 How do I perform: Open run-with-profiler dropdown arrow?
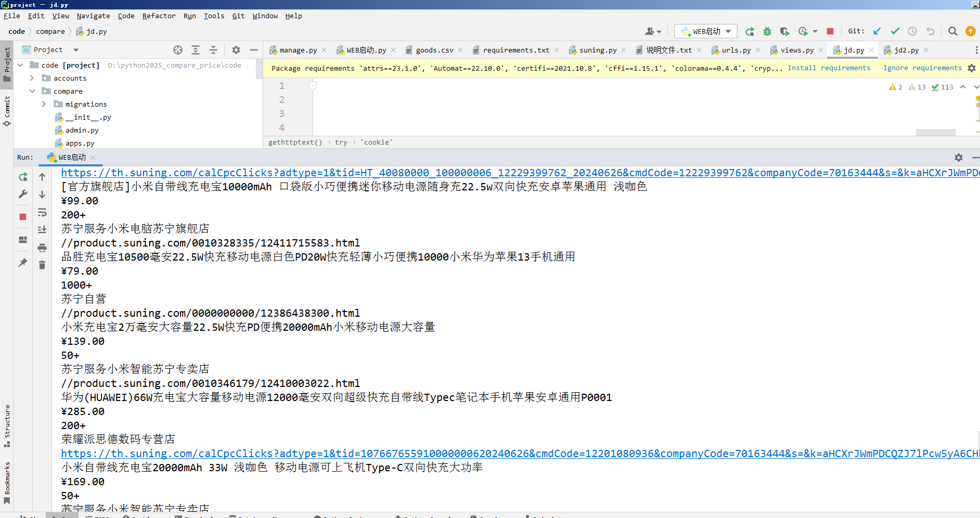815,31
